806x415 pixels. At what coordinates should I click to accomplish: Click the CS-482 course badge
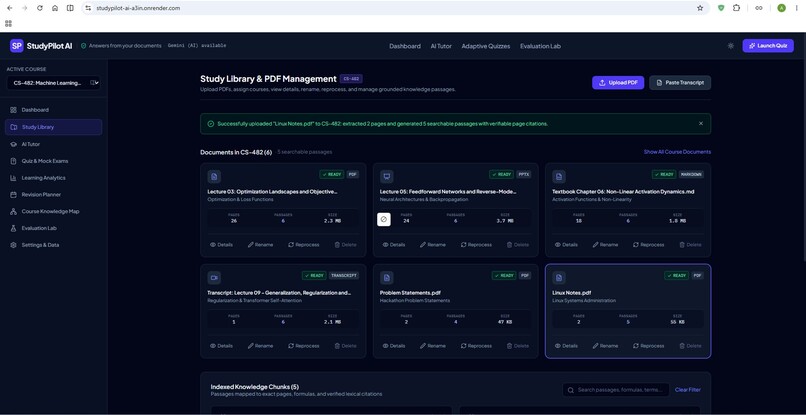351,79
